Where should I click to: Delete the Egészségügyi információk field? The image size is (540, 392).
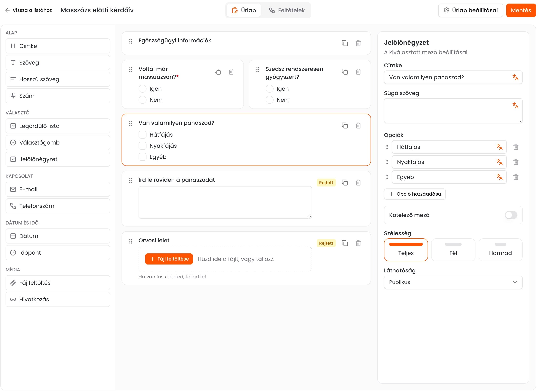358,43
